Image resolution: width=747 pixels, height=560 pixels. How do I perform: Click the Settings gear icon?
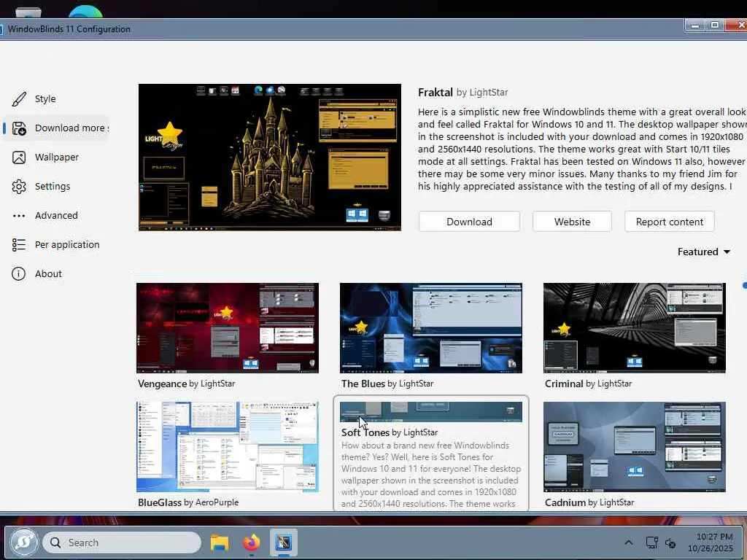point(19,186)
